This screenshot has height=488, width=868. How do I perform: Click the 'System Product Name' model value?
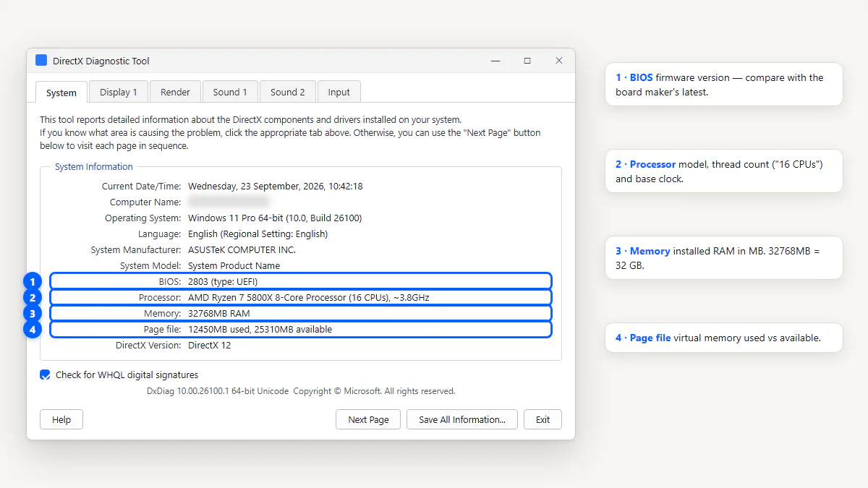point(234,265)
